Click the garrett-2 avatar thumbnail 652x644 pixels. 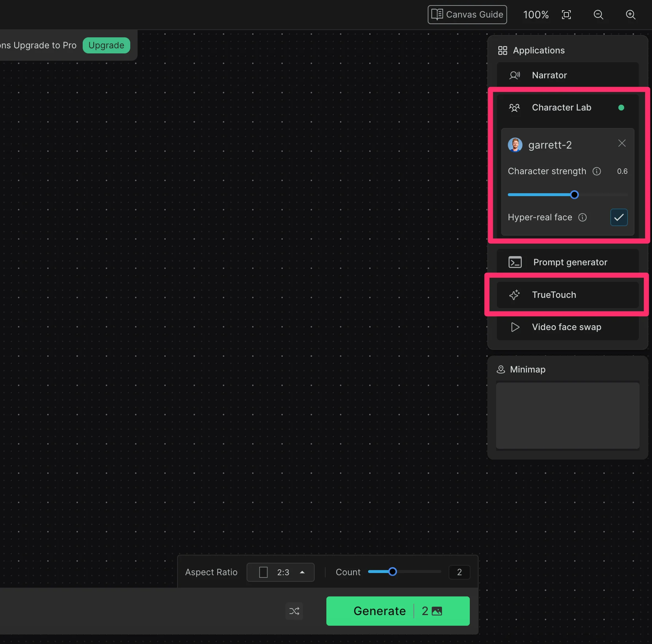[515, 145]
